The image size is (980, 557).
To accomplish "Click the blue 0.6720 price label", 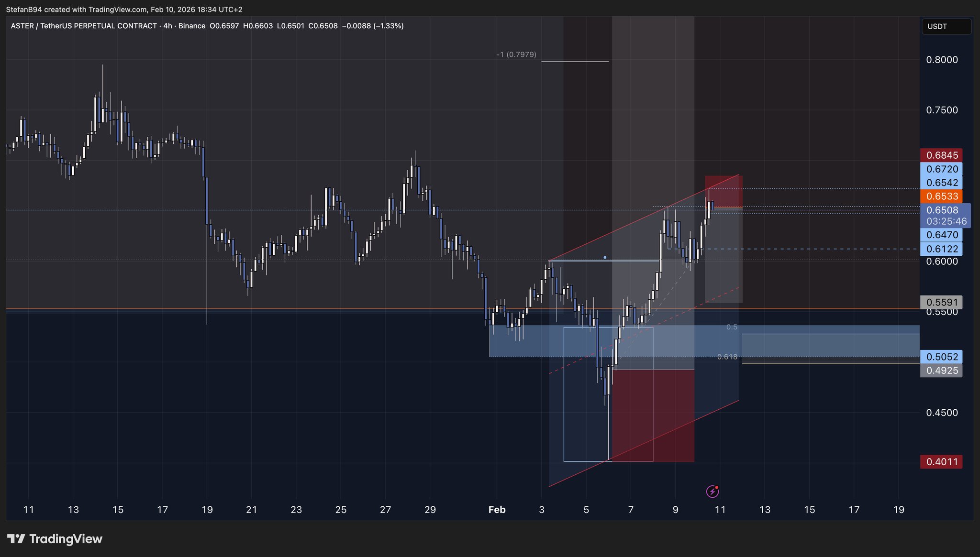I will 941,169.
